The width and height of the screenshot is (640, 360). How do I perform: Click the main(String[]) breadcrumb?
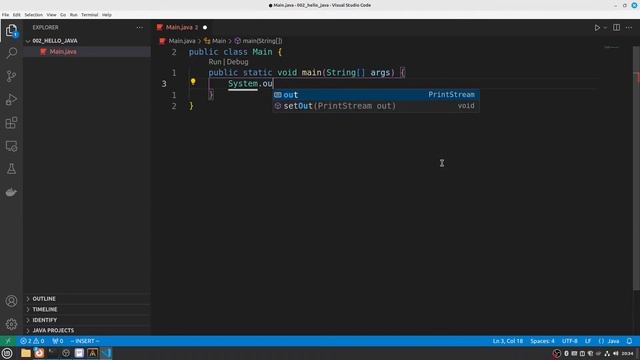pos(258,41)
